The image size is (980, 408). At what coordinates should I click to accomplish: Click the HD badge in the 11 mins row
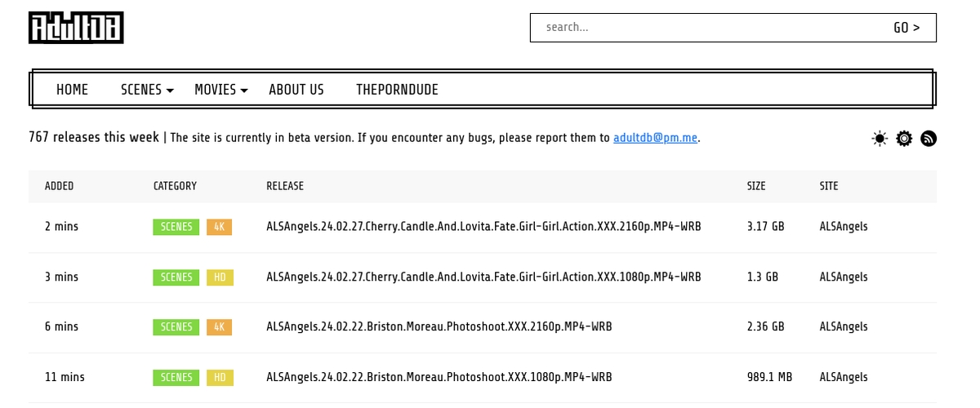tap(220, 378)
